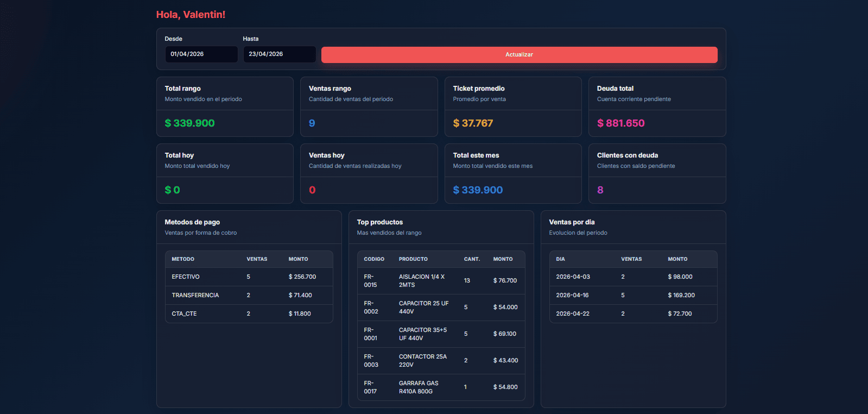
Task: Click the PRODUCTO column header
Action: [x=413, y=259]
